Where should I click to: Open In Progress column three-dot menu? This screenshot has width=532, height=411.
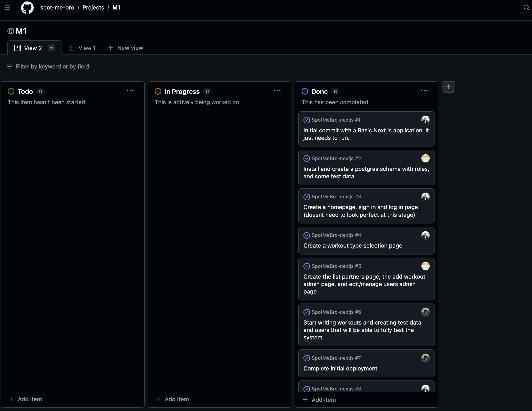click(x=277, y=91)
